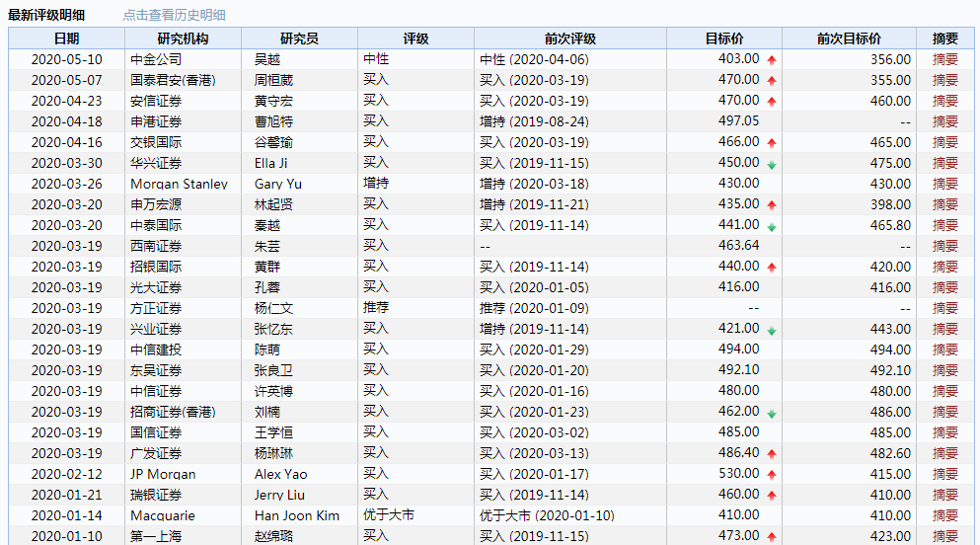Screen dimensions: 980x545
Task: Open 摘要 link for 招商证券(香港) row
Action: [945, 412]
